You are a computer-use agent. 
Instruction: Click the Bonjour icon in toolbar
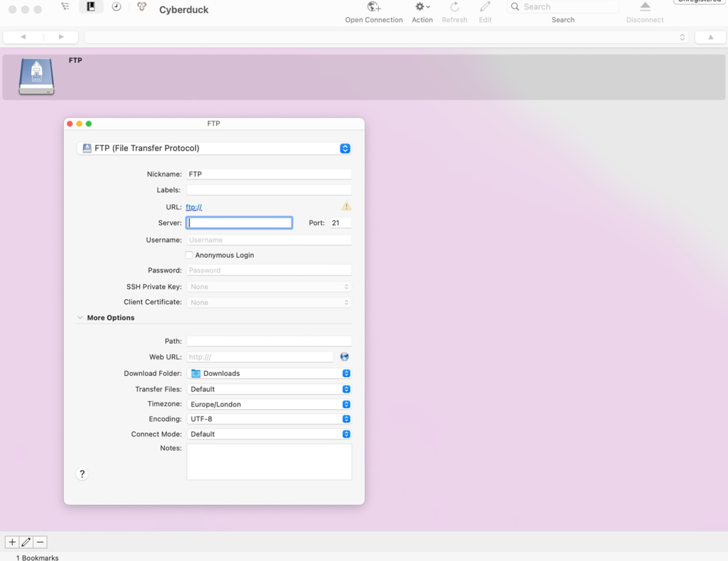click(142, 7)
